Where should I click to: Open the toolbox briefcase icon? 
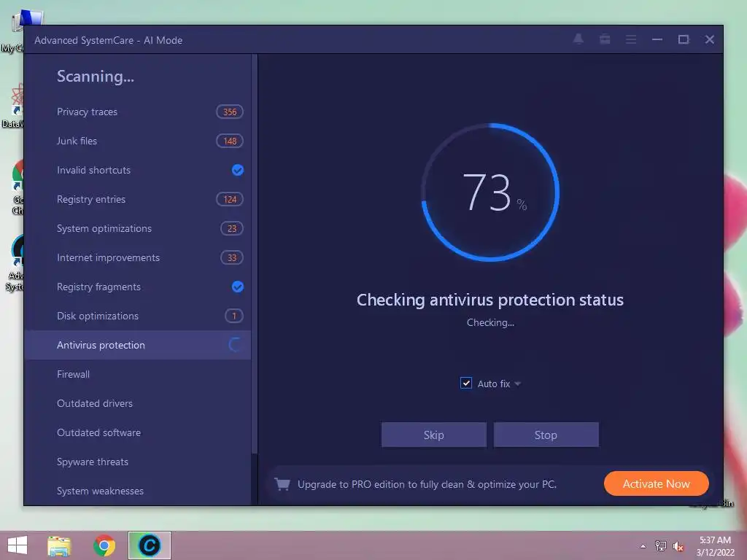click(x=605, y=39)
